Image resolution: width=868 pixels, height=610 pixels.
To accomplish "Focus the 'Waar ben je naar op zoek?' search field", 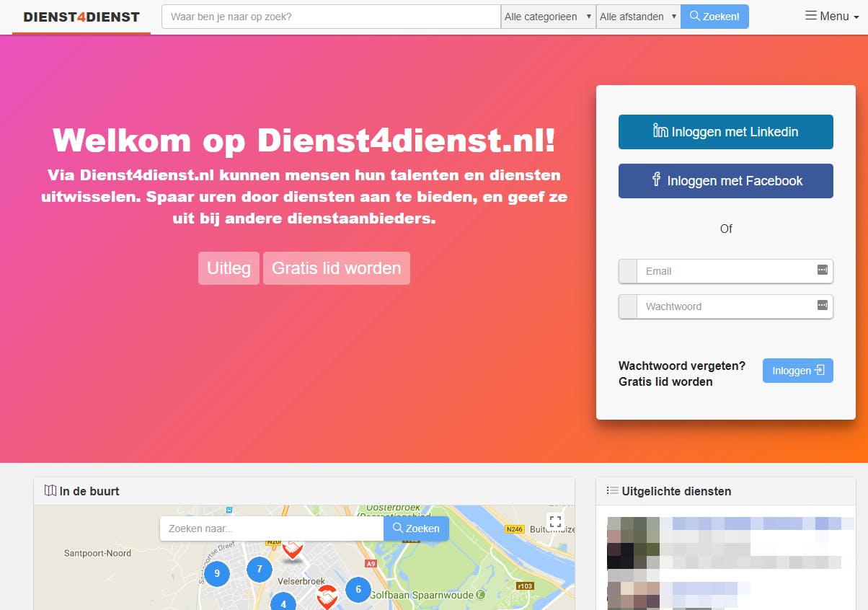I will coord(331,17).
